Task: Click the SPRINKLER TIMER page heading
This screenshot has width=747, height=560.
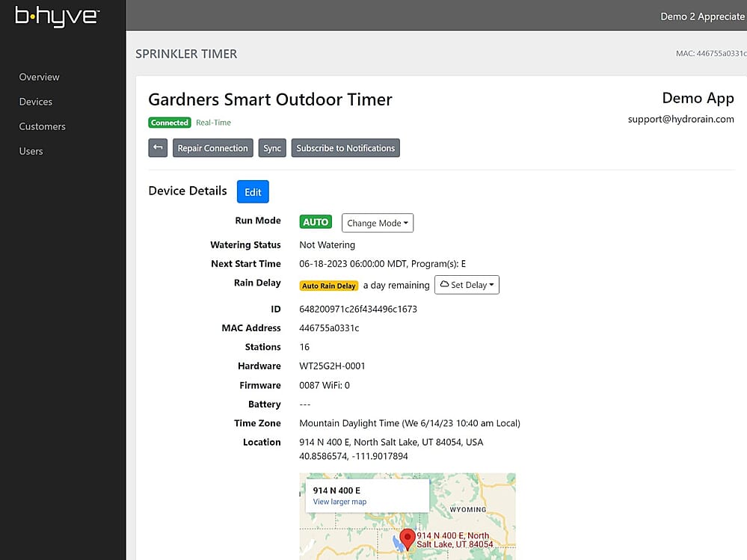Action: (186, 54)
